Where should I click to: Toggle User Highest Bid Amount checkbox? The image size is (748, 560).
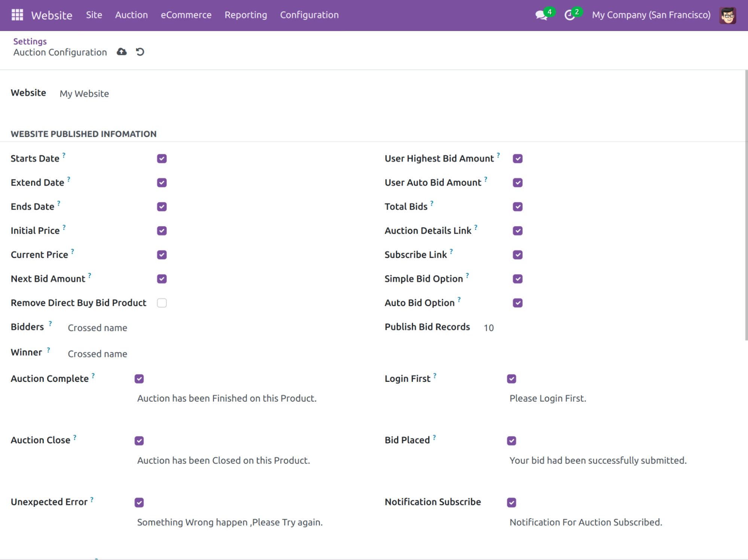click(518, 159)
